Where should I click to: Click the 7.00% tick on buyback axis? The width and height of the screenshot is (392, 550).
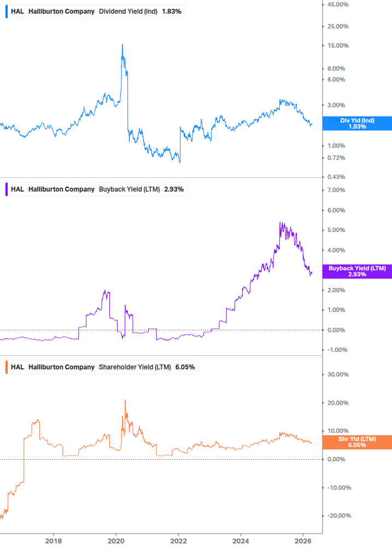(336, 190)
